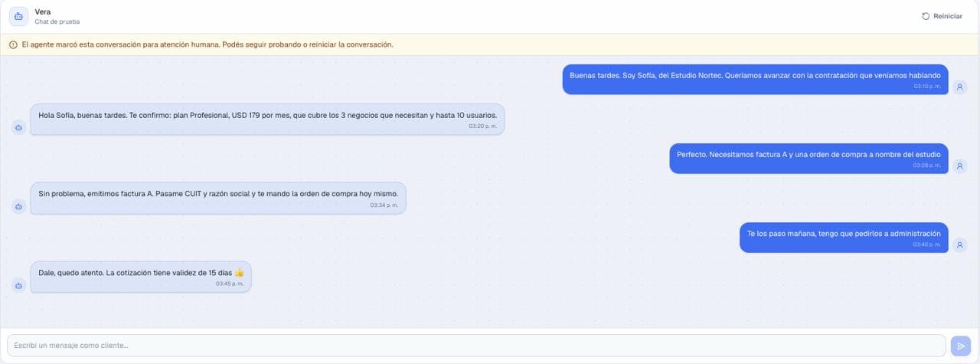This screenshot has height=364, width=980.
Task: Click the human attention banner text
Action: (207, 44)
